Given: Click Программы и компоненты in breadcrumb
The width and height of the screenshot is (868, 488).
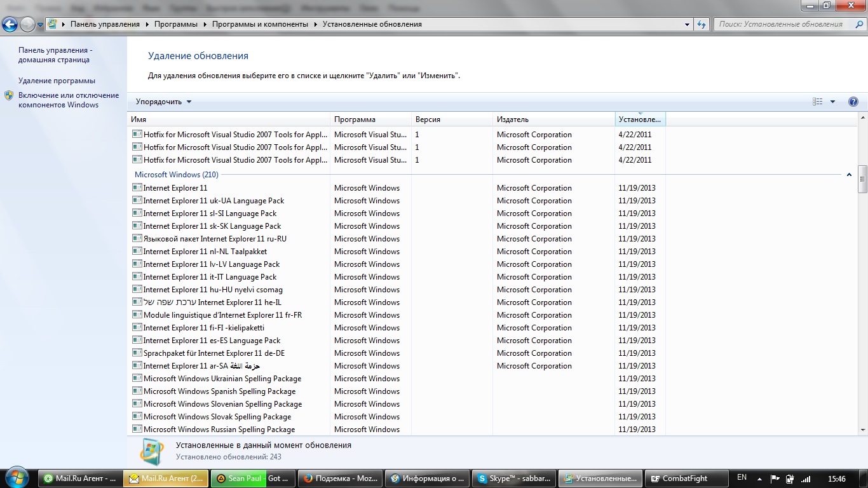Looking at the screenshot, I should pyautogui.click(x=260, y=24).
